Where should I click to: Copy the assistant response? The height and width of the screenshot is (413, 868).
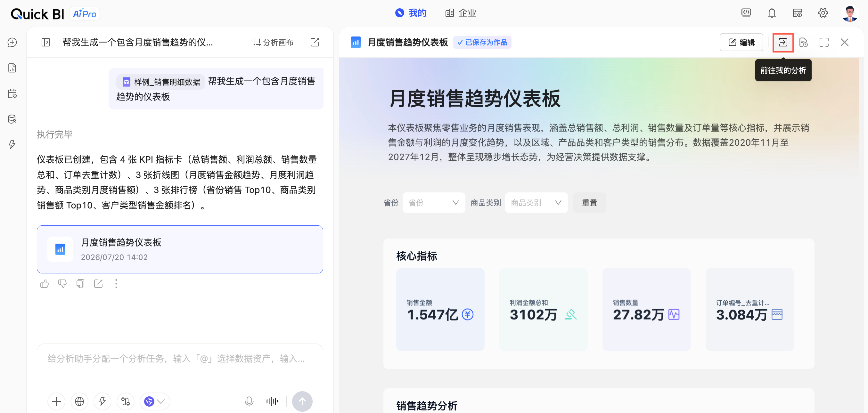click(x=80, y=284)
